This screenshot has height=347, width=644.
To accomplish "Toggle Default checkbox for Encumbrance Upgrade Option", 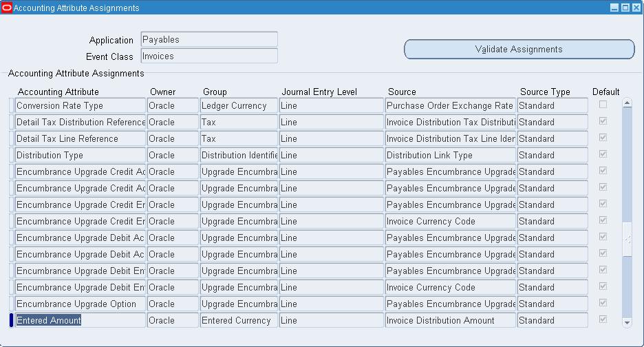I will (603, 303).
